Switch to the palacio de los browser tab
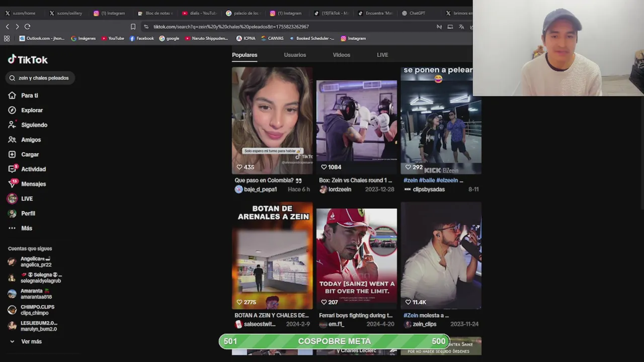644x362 pixels. 243,13
